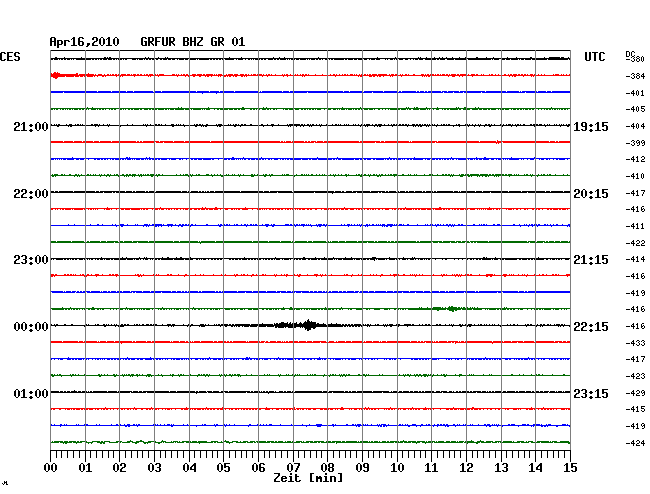Select the 20:15 UTC time label

pyautogui.click(x=591, y=194)
